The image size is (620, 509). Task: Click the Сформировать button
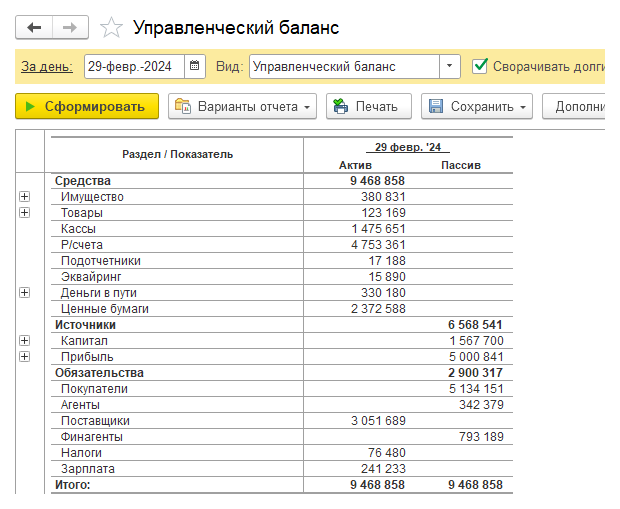(87, 106)
